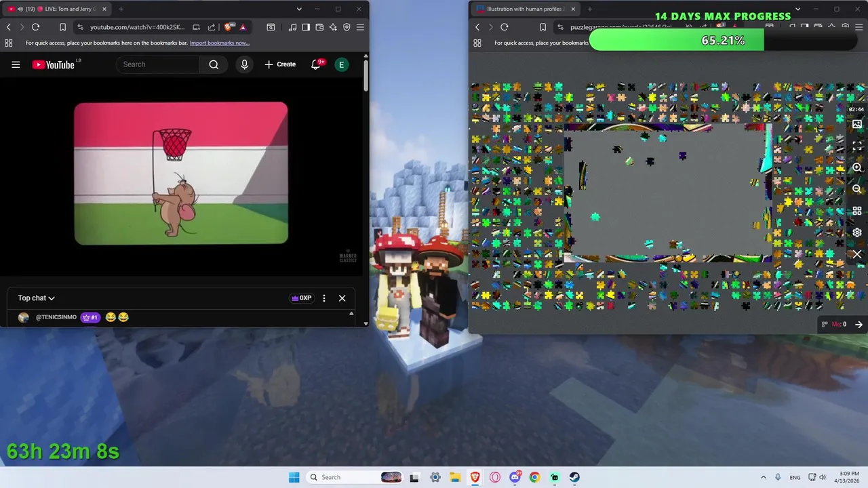Zoom out of the puzzle
Image resolution: width=868 pixels, height=488 pixels.
[x=857, y=189]
